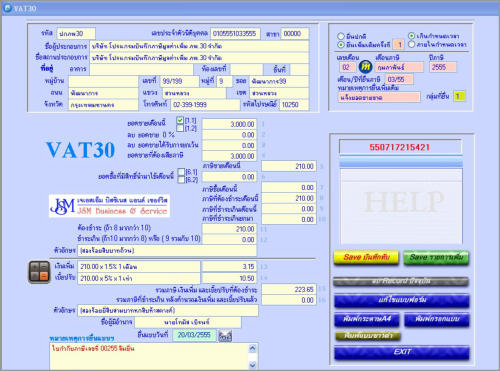Click the blue EXIT button
Image resolution: width=500 pixels, height=371 pixels.
pyautogui.click(x=402, y=352)
